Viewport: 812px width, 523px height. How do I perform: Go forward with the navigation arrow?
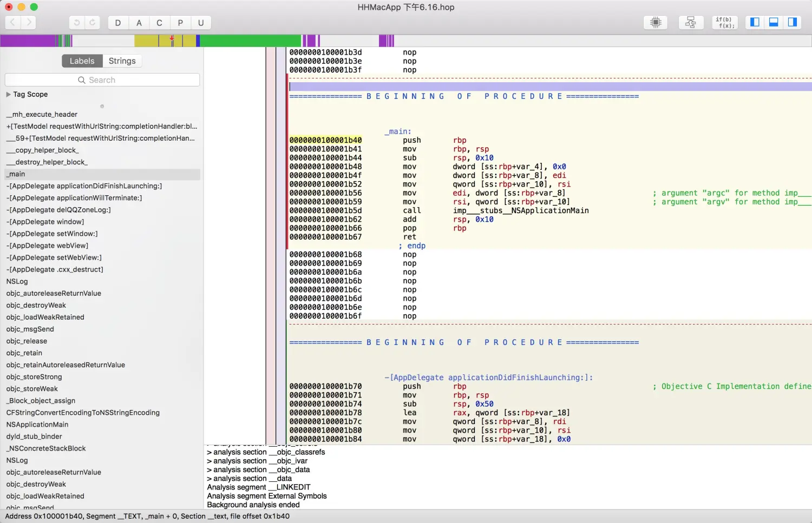(29, 22)
